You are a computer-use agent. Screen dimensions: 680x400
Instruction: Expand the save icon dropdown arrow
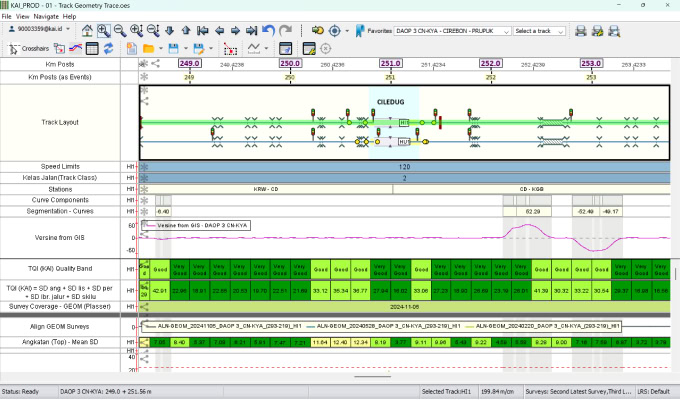point(186,49)
